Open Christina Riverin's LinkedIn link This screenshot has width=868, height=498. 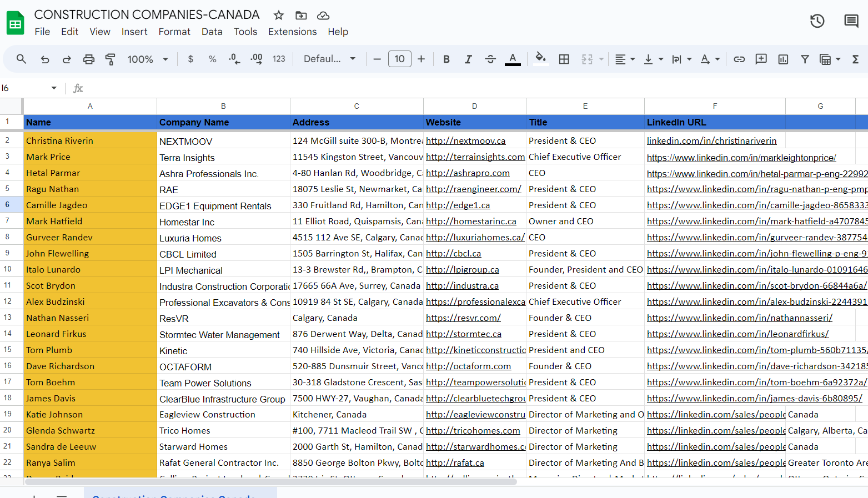pyautogui.click(x=712, y=141)
